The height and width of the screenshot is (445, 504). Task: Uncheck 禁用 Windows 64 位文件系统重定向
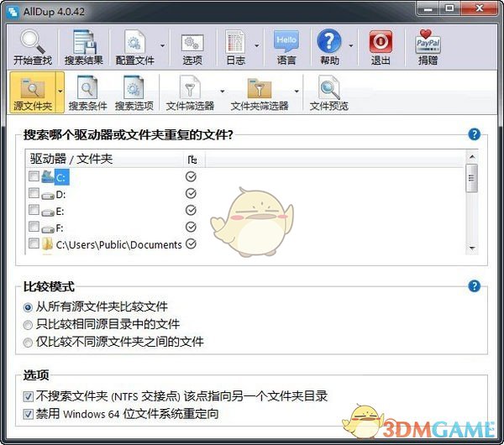29,414
